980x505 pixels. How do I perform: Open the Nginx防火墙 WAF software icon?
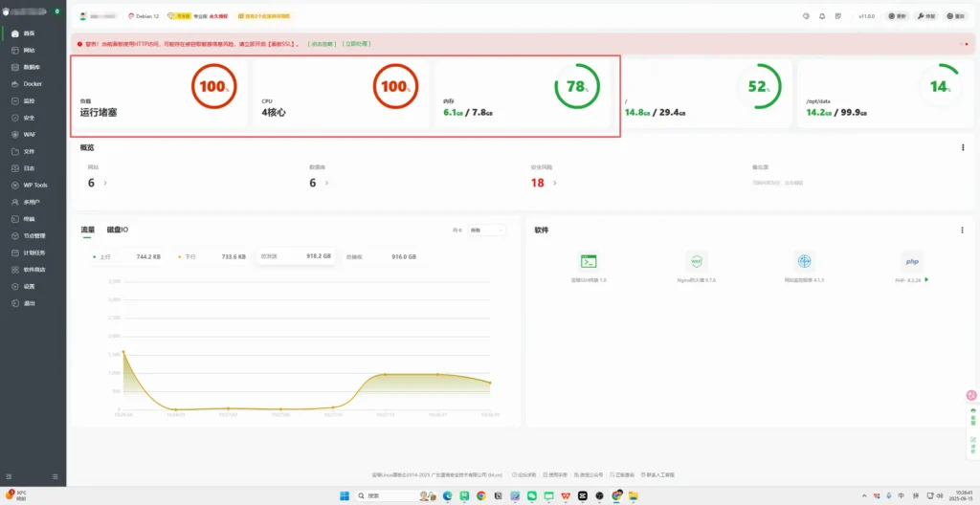click(x=697, y=261)
